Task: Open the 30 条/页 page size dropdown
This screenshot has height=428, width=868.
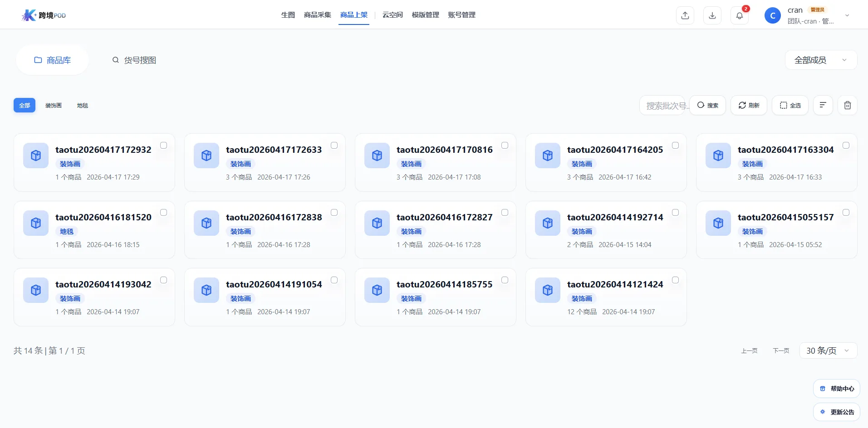Action: [828, 350]
